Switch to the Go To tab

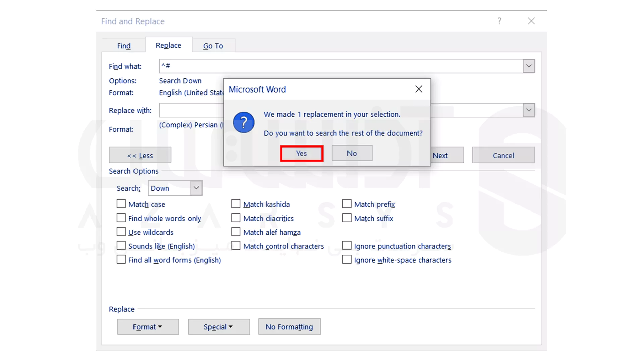coord(213,46)
